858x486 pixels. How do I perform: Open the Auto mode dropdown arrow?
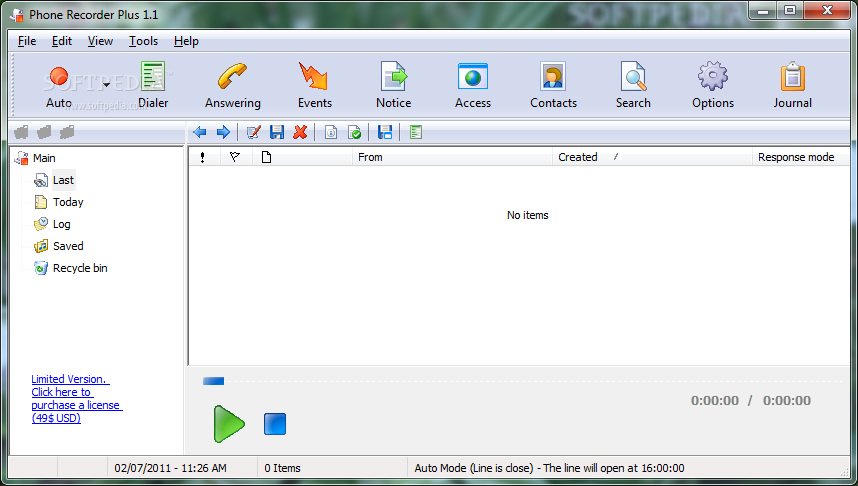click(x=107, y=85)
